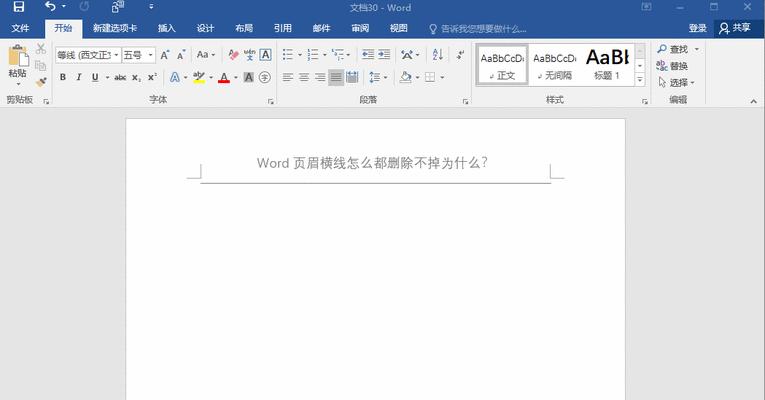Screen dimensions: 765x400
Task: Click the text effects (outlined A) icon
Action: (x=175, y=77)
